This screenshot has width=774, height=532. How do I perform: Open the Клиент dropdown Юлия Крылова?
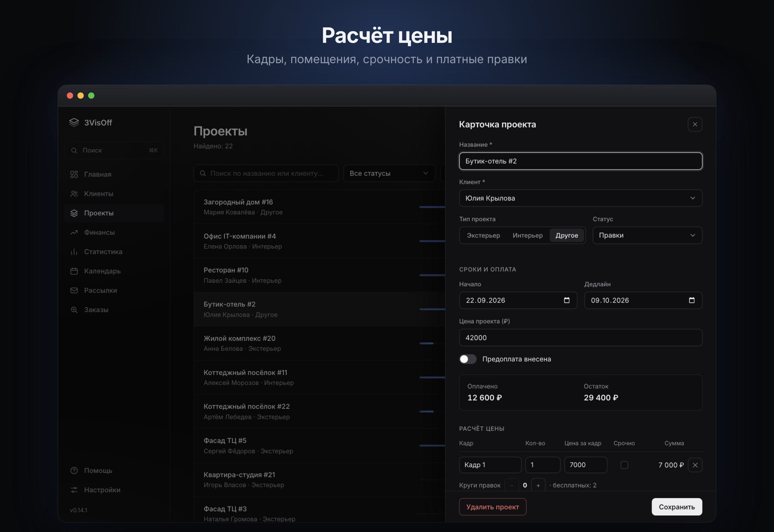coord(580,198)
